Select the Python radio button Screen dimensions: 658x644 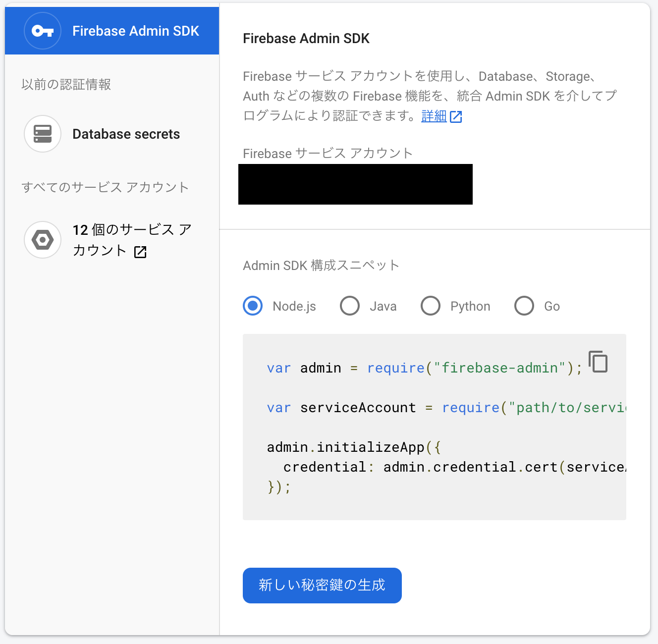tap(431, 306)
